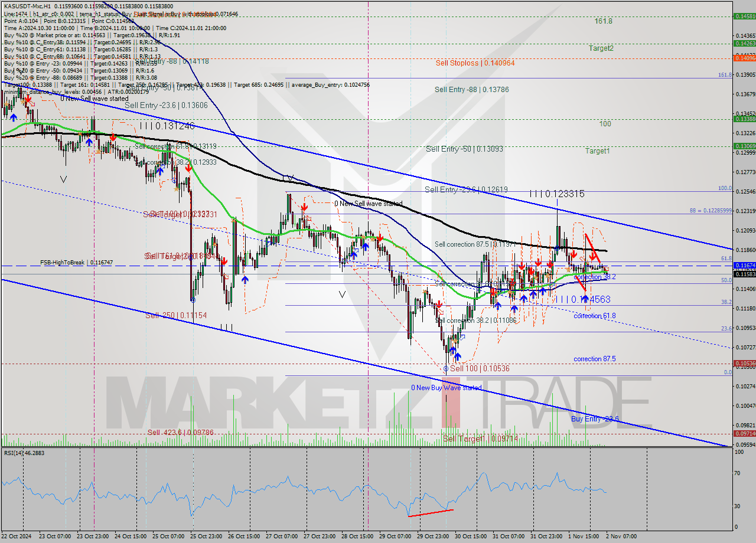Select the Sell 250 0.11154 label
Viewport: 756px width, 543px height.
176,316
